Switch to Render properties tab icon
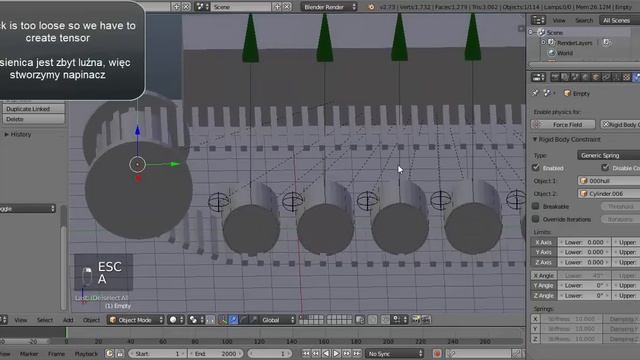640x360 pixels. 555,77
